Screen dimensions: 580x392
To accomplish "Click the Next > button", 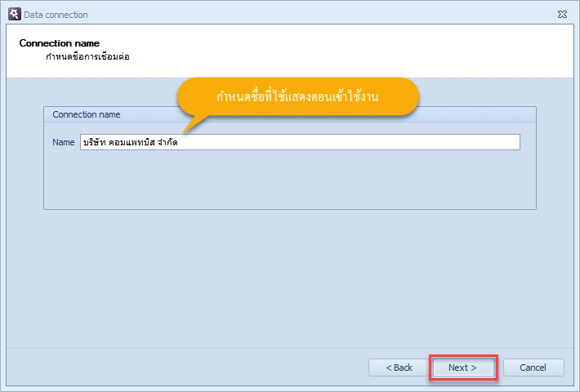I will (x=463, y=367).
